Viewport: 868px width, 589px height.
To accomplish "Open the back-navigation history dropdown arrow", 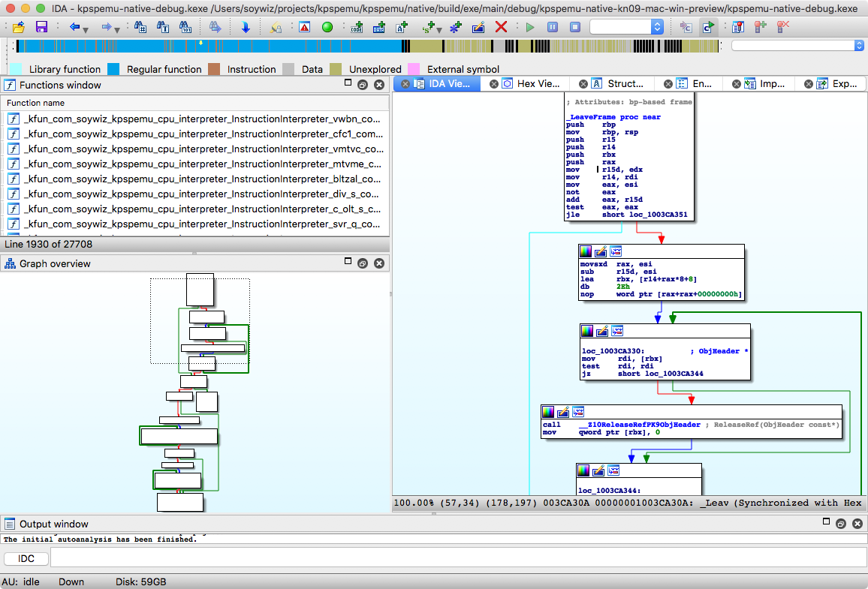I will point(86,29).
